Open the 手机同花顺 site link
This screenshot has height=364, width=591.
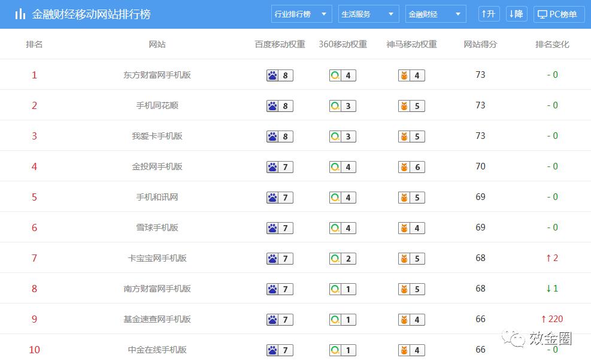pos(157,105)
